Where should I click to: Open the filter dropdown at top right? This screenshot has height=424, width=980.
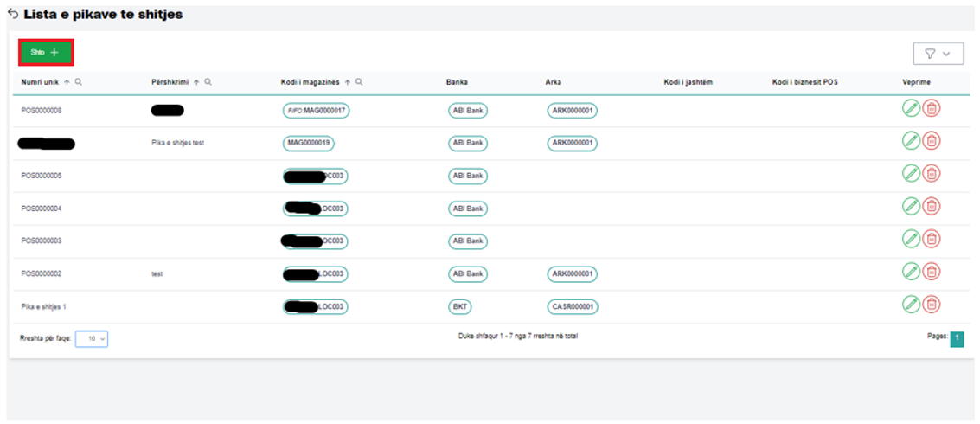(x=938, y=54)
